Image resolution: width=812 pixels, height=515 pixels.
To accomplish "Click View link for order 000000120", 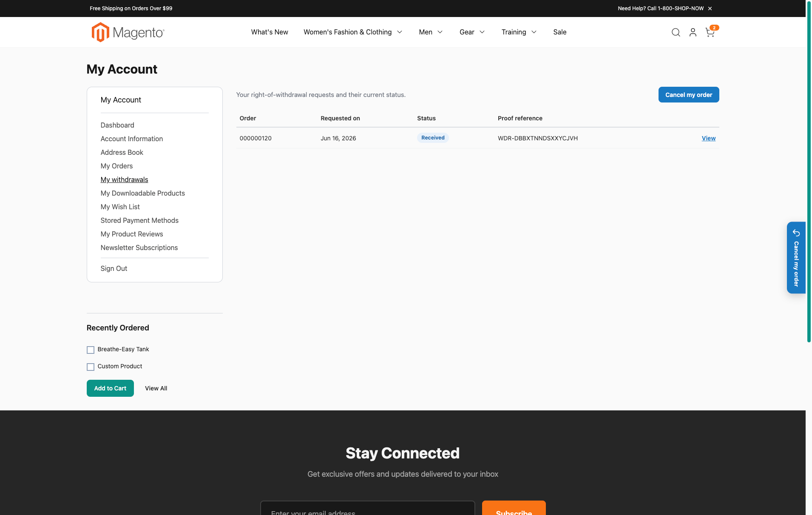I will click(x=709, y=138).
